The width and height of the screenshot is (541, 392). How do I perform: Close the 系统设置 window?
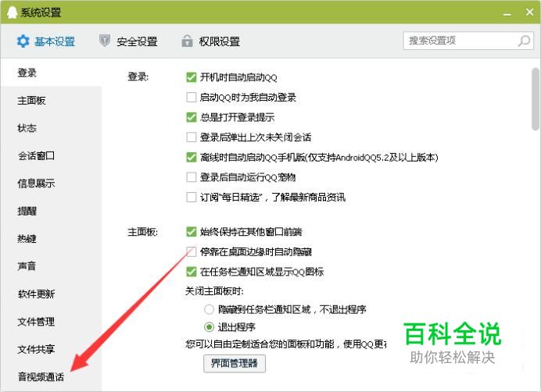pyautogui.click(x=529, y=12)
